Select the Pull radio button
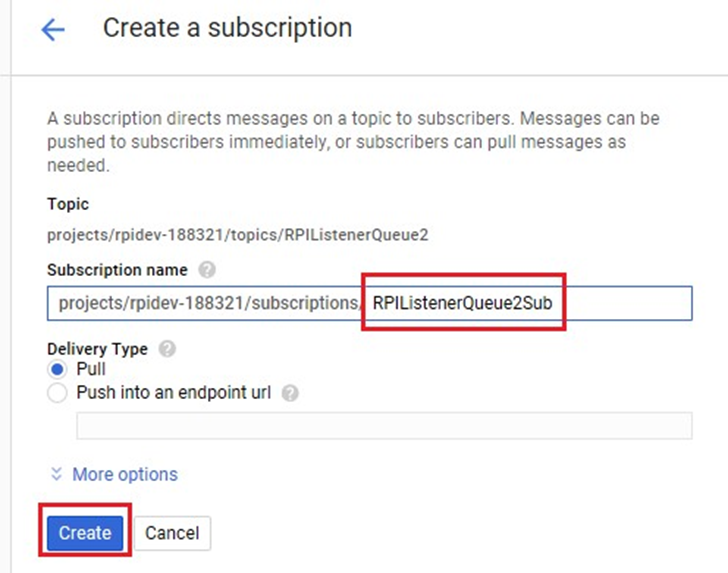 [58, 370]
